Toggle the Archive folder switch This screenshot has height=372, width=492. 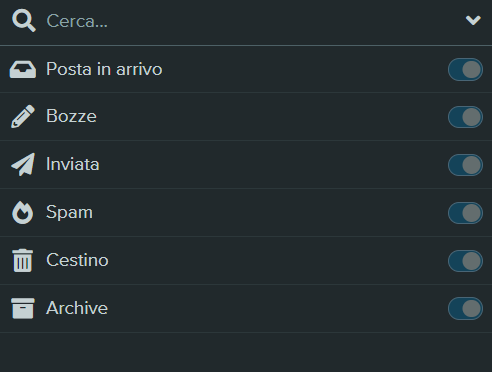(x=465, y=308)
